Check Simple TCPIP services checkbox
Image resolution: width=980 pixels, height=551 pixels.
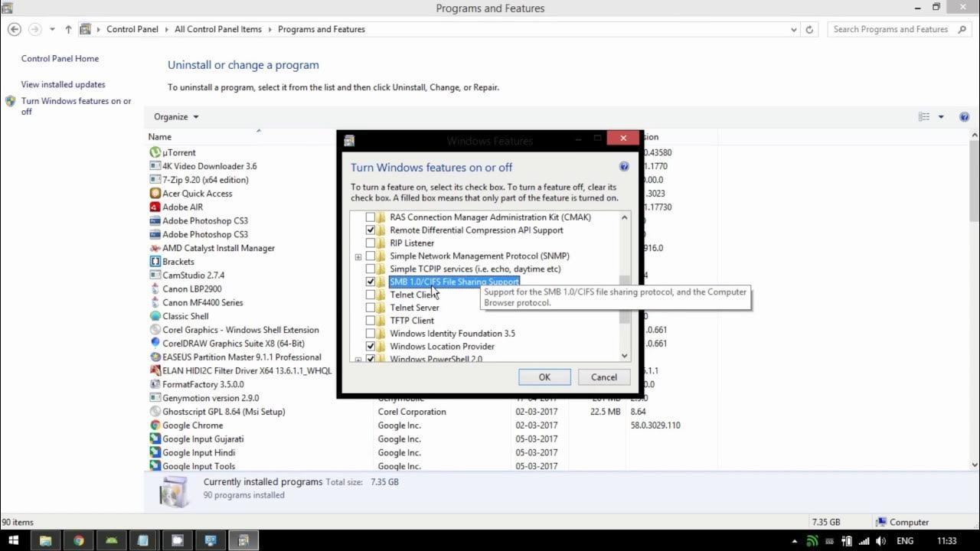point(371,269)
